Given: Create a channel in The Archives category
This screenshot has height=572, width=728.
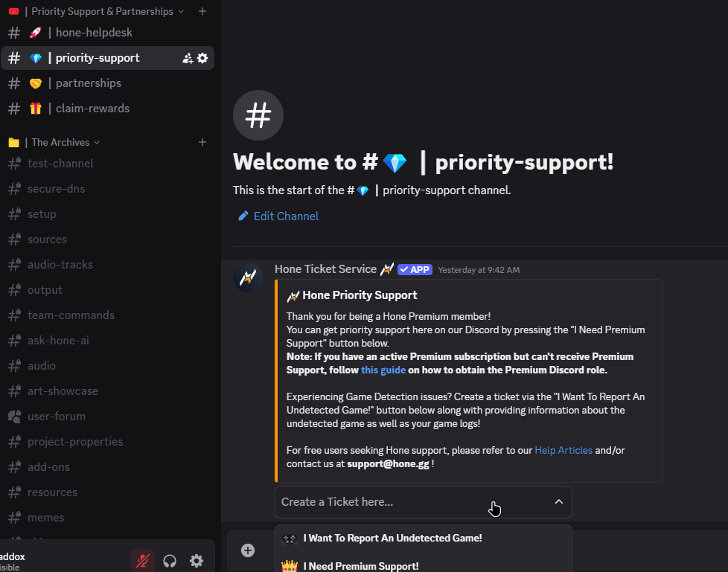Looking at the screenshot, I should click(202, 142).
